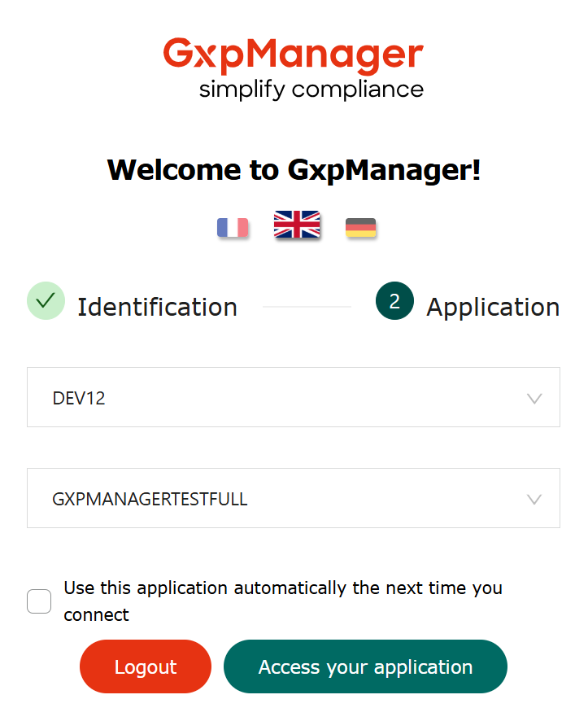Select the Application step label
588x721 pixels.
click(x=492, y=307)
